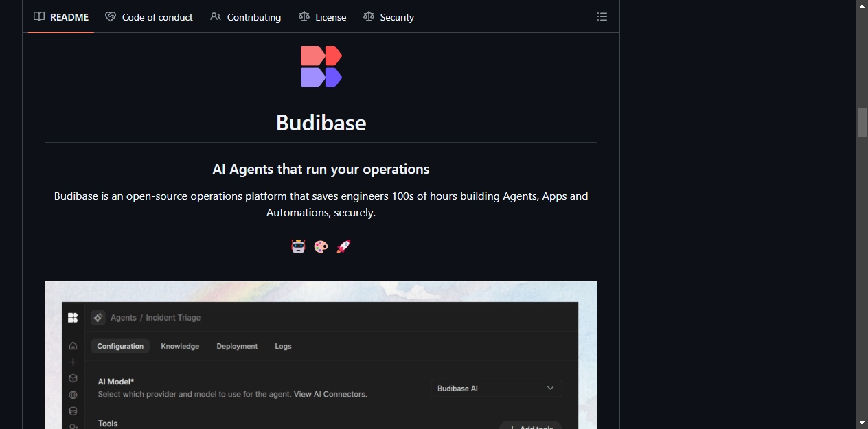Screen dimensions: 868x429
Task: Click the artist palette emoji icon
Action: 321,246
